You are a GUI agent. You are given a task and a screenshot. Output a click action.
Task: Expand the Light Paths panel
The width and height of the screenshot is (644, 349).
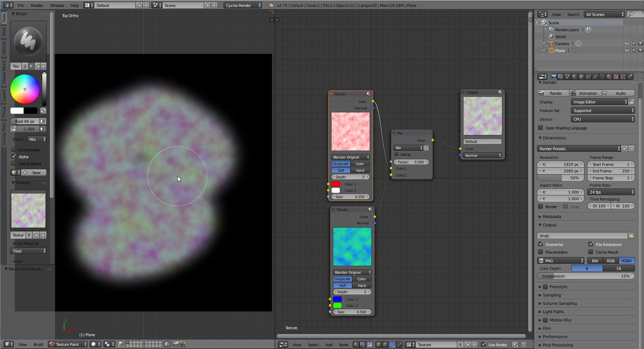point(553,312)
